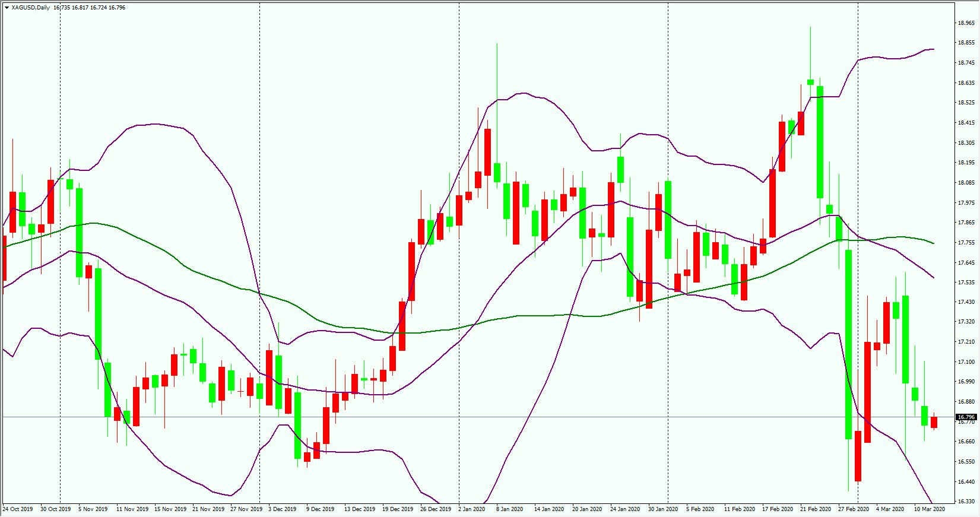Click the 18.525 price scale label

coord(966,103)
